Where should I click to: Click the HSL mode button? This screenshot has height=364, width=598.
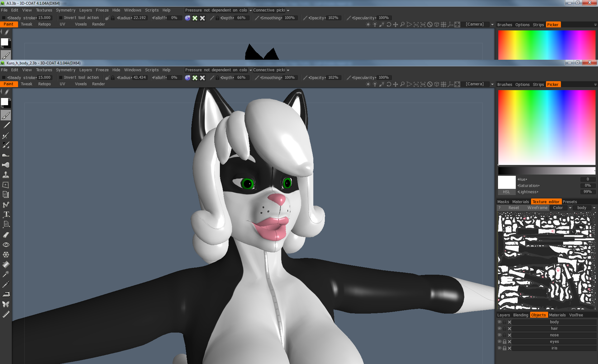tap(506, 192)
